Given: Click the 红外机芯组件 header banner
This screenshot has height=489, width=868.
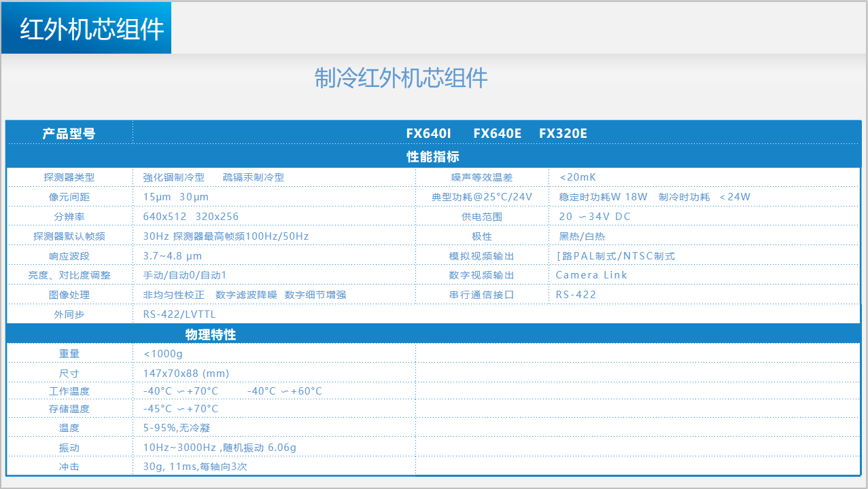Looking at the screenshot, I should [86, 28].
